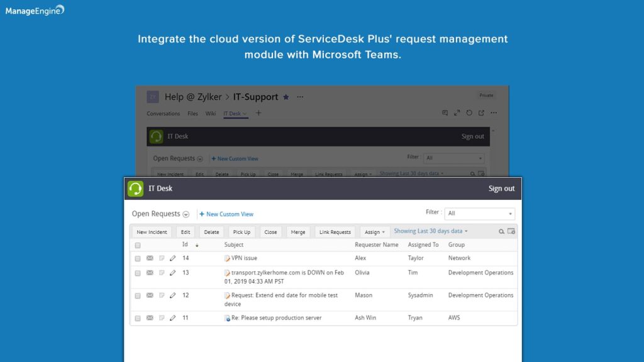Click the IT Desk headset logo icon
This screenshot has height=362, width=644.
[135, 189]
